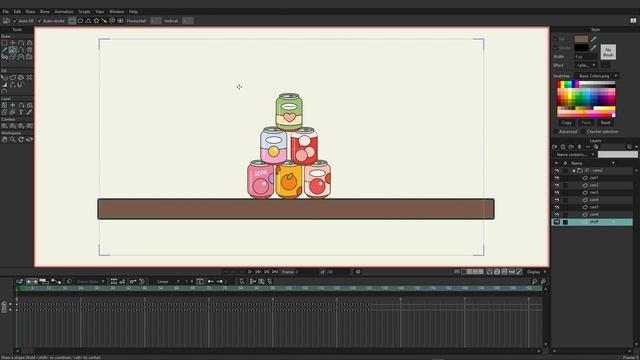Open the Onion Skins dropdown
640x360 pixels.
90,282
